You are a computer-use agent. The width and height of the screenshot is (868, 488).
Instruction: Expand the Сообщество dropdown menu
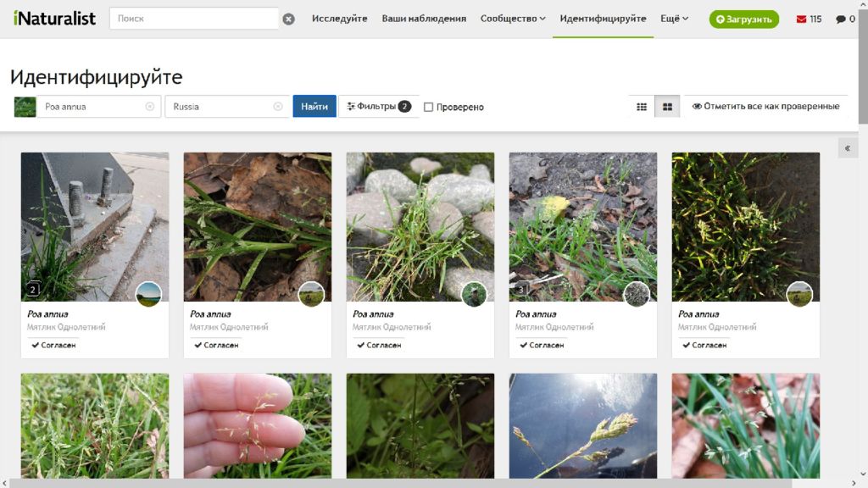coord(513,19)
